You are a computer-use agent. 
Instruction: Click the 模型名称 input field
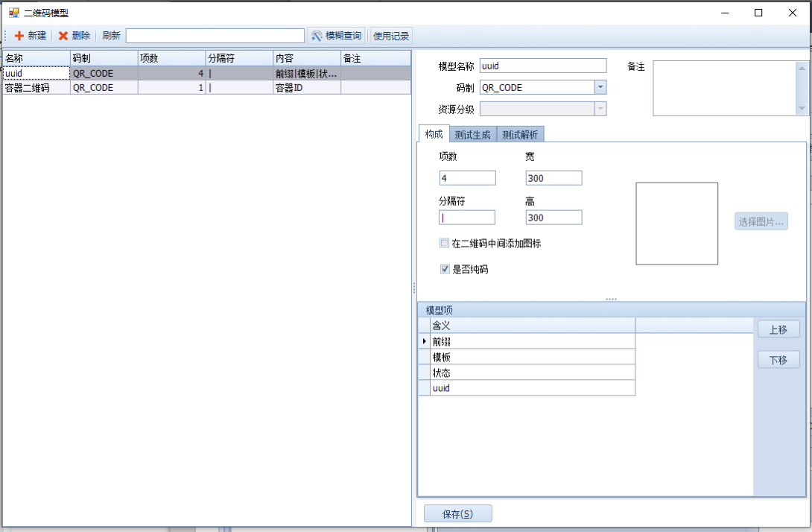(543, 66)
